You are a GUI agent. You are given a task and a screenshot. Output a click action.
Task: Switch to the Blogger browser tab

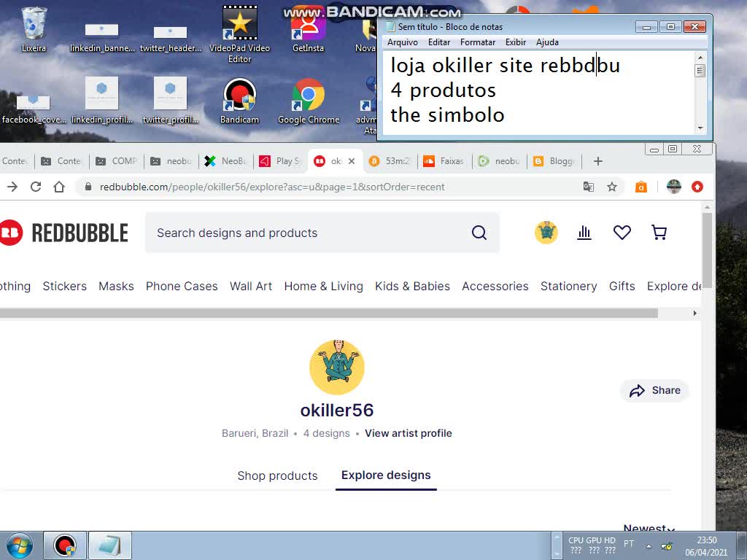point(554,161)
